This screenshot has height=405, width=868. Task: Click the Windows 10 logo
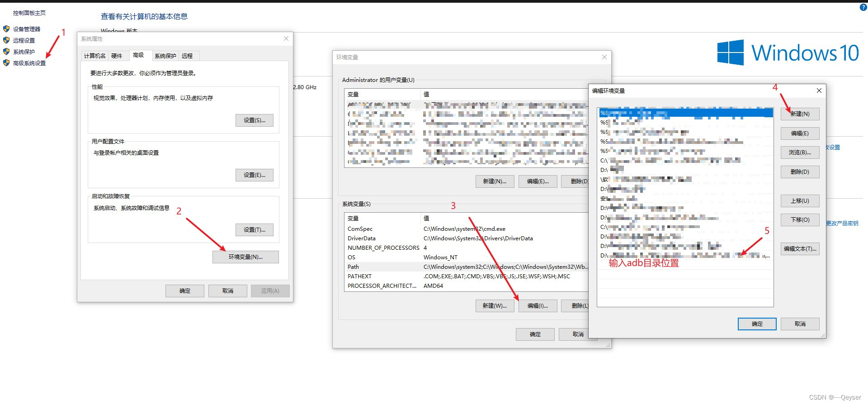(788, 52)
